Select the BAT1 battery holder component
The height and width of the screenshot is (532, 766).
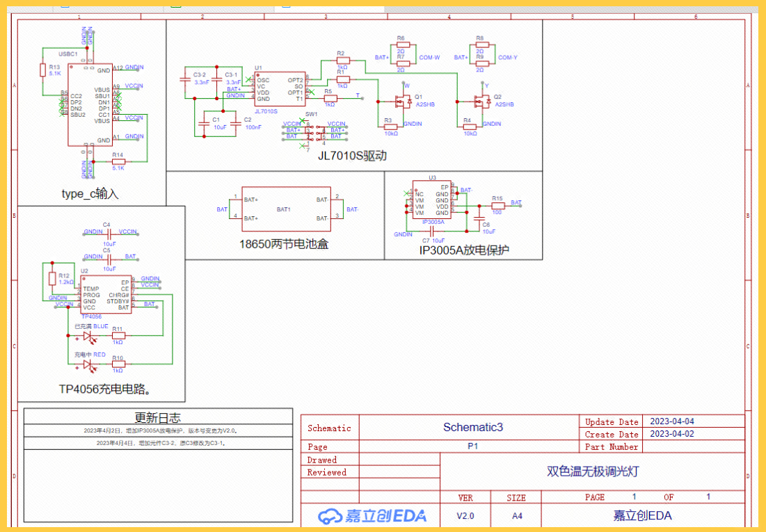(x=285, y=209)
